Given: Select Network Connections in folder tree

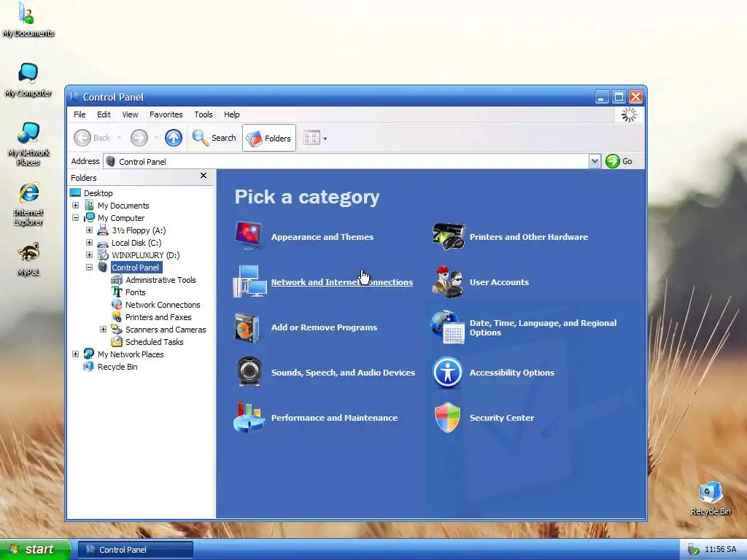Looking at the screenshot, I should [x=163, y=305].
